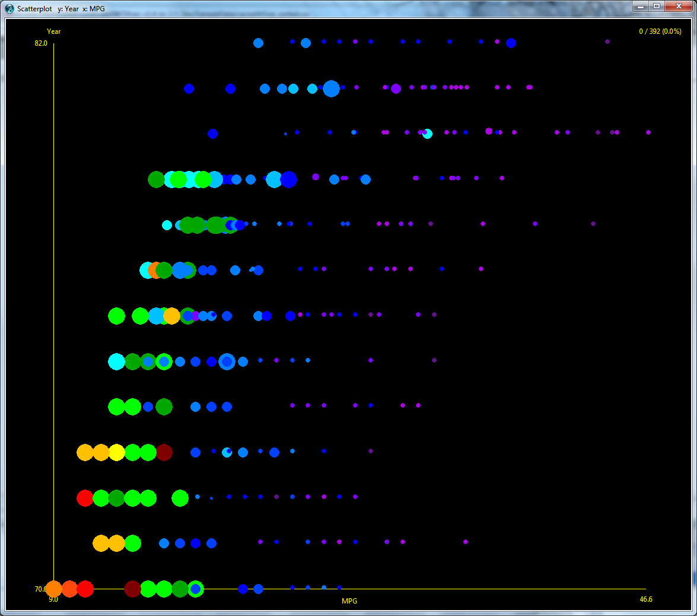
Task: Select the dark red circle in year 73 row
Action: [x=164, y=453]
